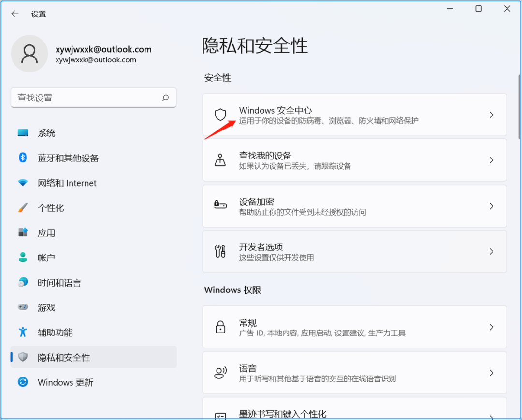Click the 查找设置 search field
This screenshot has width=522, height=420.
tap(94, 97)
